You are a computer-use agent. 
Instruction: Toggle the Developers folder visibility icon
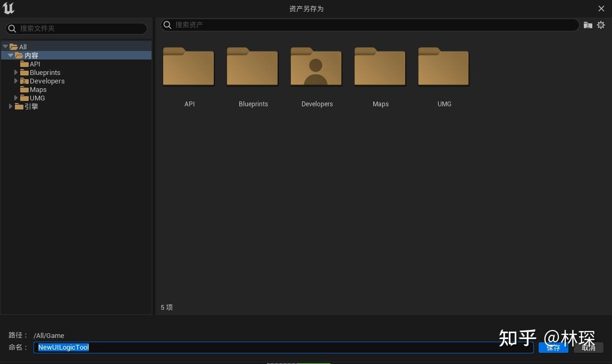pos(587,25)
